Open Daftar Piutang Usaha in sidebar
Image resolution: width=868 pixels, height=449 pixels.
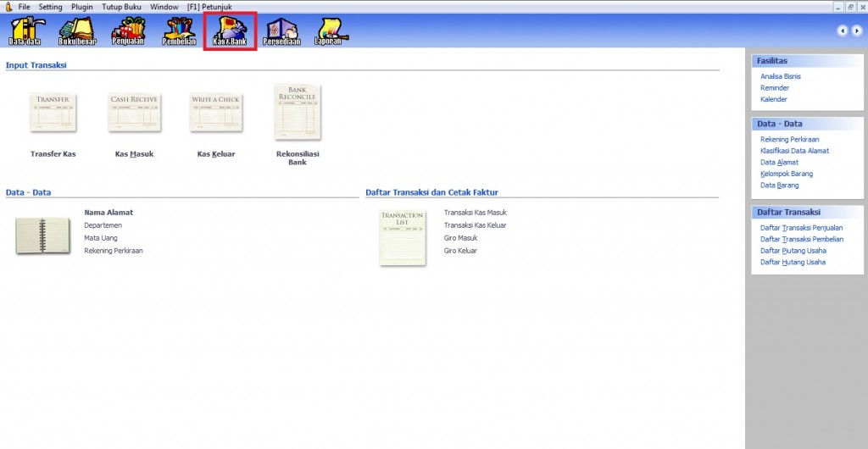coord(793,251)
